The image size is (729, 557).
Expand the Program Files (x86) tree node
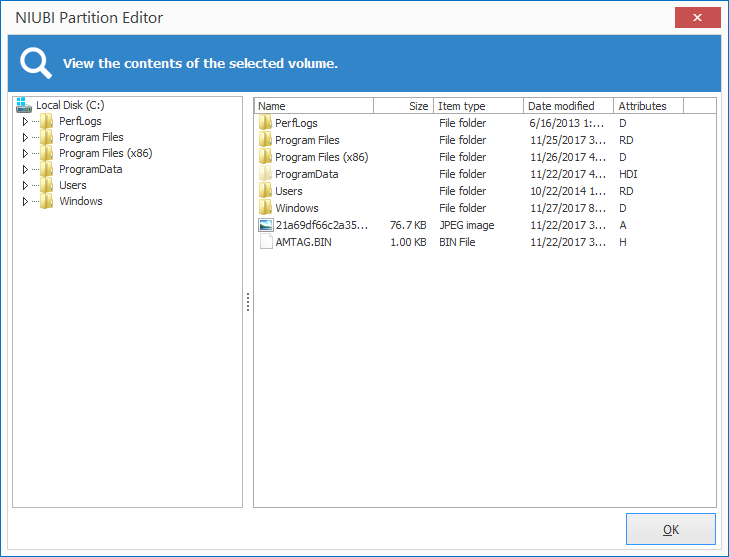click(25, 153)
